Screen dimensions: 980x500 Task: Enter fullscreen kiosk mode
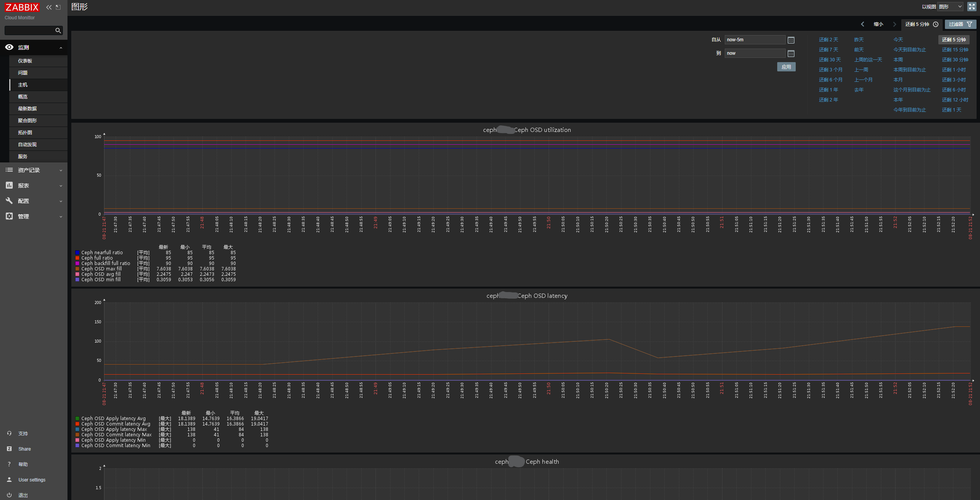click(972, 7)
